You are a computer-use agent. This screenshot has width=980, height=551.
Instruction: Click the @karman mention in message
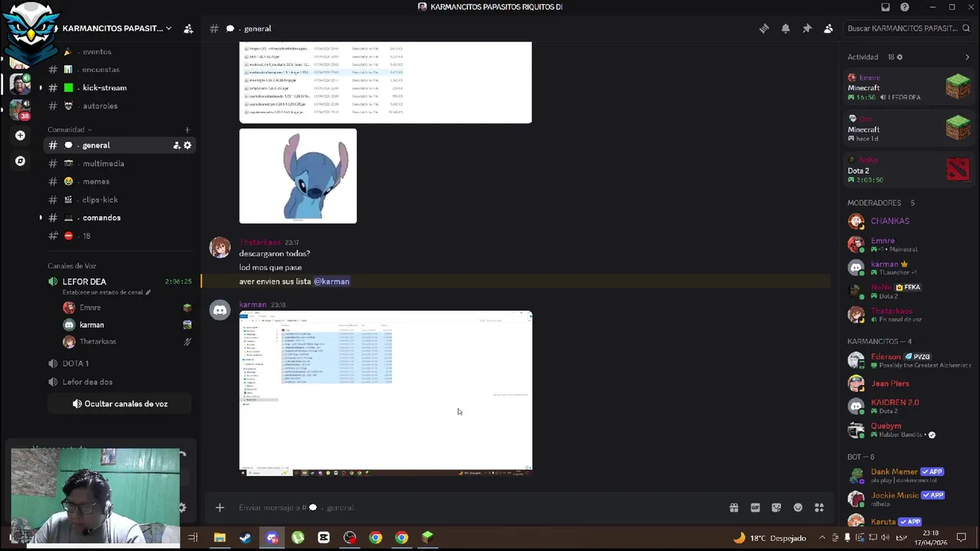point(332,282)
